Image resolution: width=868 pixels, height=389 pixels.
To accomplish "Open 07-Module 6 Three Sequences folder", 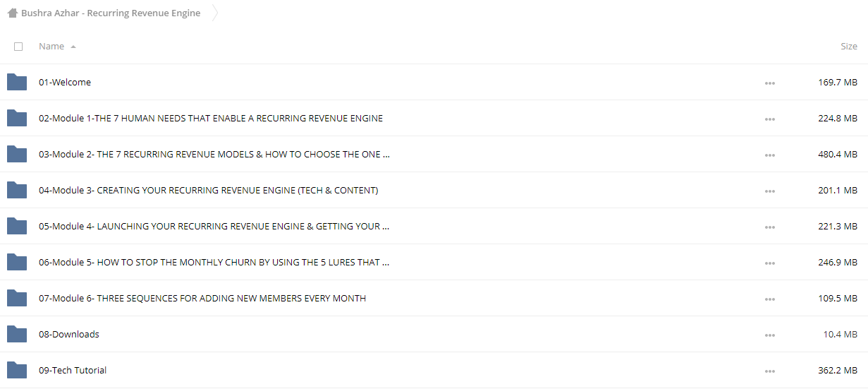I will click(202, 298).
